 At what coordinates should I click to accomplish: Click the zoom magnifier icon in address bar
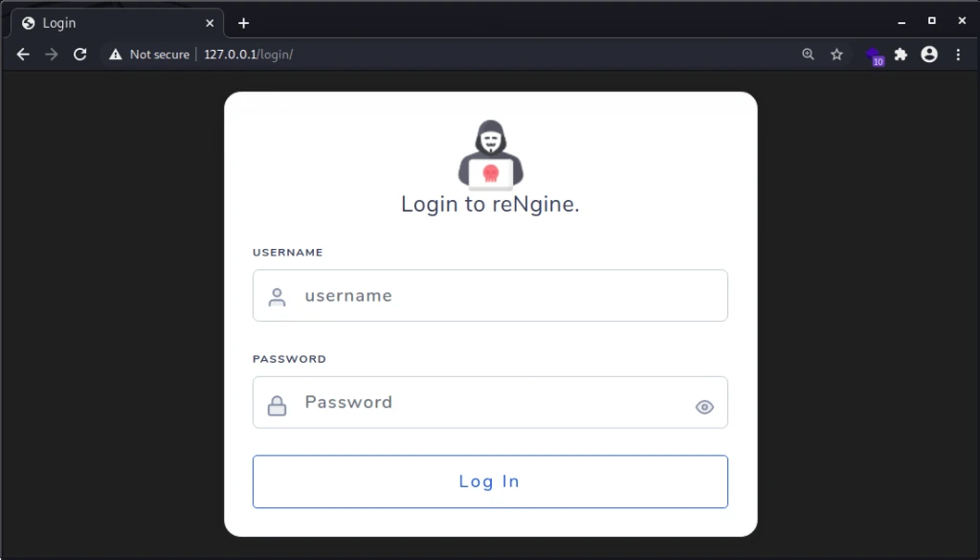808,55
